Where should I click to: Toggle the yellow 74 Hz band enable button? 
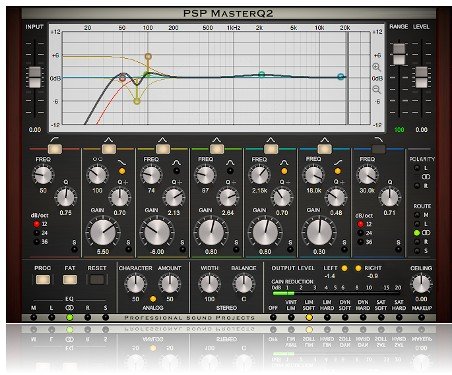(163, 149)
